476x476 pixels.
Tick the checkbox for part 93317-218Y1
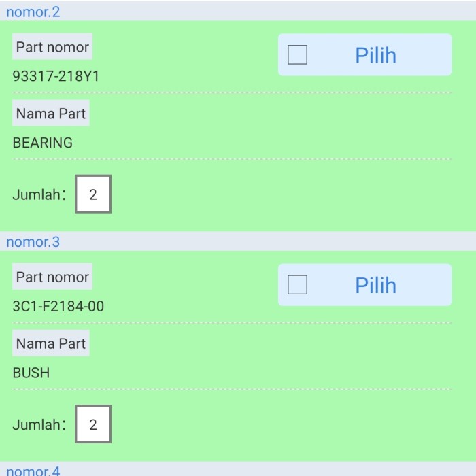297,55
